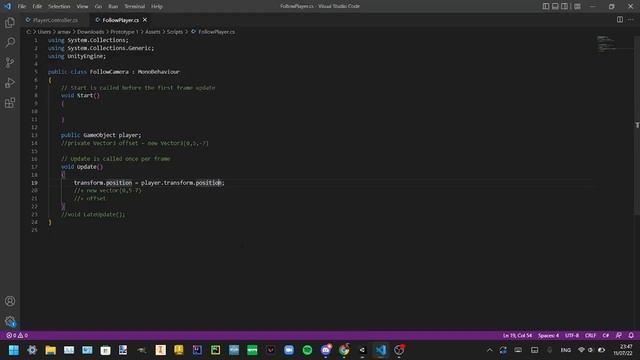This screenshot has height=360, width=640.
Task: Open the clock and date in taskbar
Action: [x=623, y=350]
